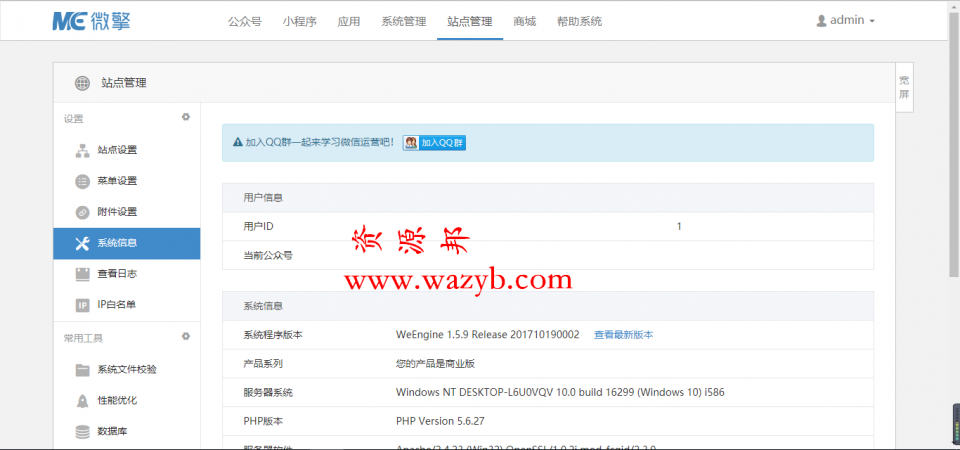Viewport: 960px width, 450px height.
Task: Open the 公众号 top menu
Action: [x=245, y=21]
